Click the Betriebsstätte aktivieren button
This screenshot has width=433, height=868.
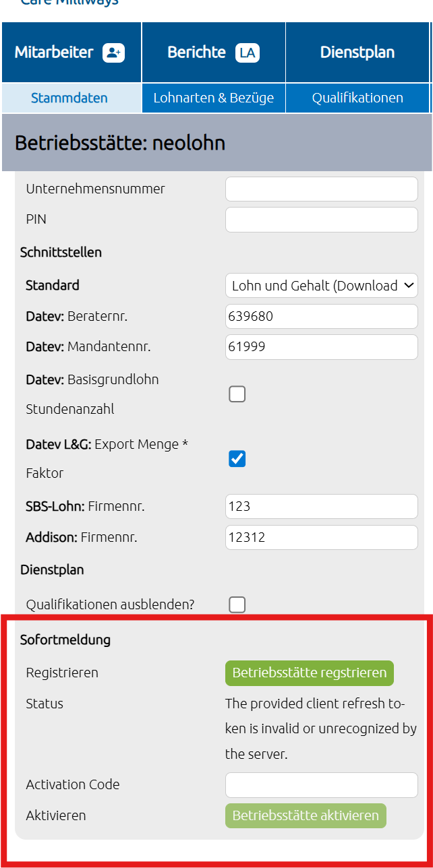[306, 815]
